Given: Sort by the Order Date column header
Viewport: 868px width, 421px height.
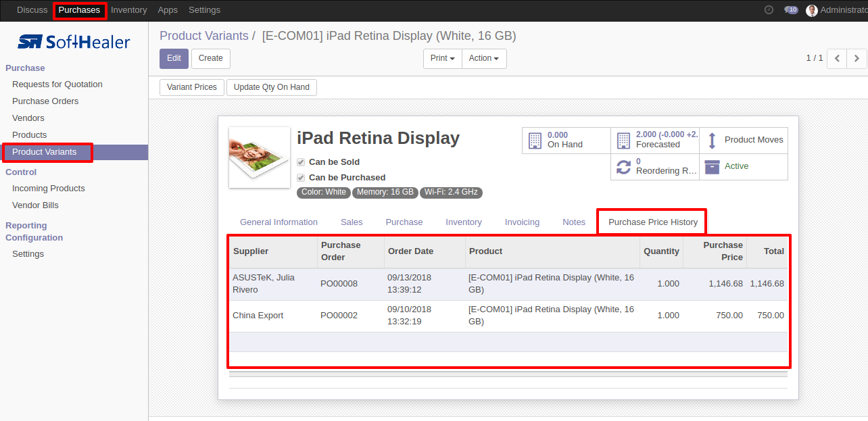Looking at the screenshot, I should point(425,251).
